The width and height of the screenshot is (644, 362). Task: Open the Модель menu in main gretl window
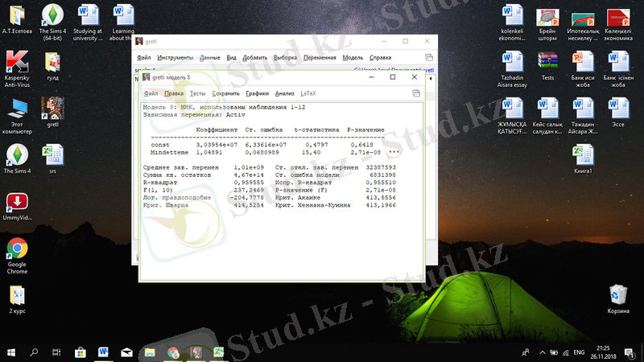click(353, 58)
